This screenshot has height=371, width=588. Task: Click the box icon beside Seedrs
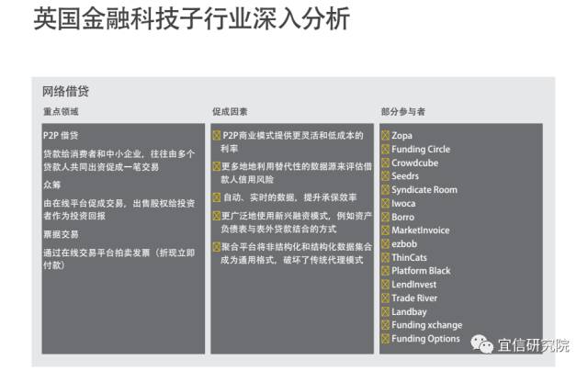tap(386, 176)
